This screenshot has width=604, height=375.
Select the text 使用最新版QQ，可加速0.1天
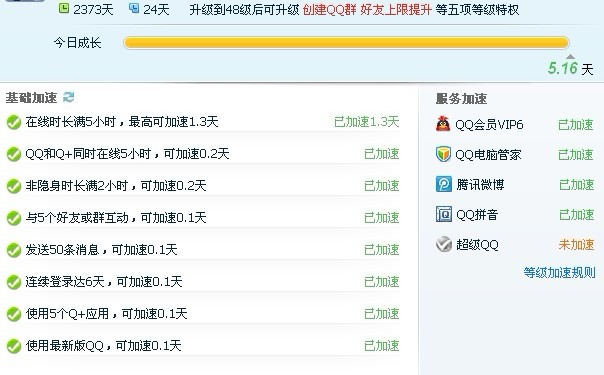(103, 345)
